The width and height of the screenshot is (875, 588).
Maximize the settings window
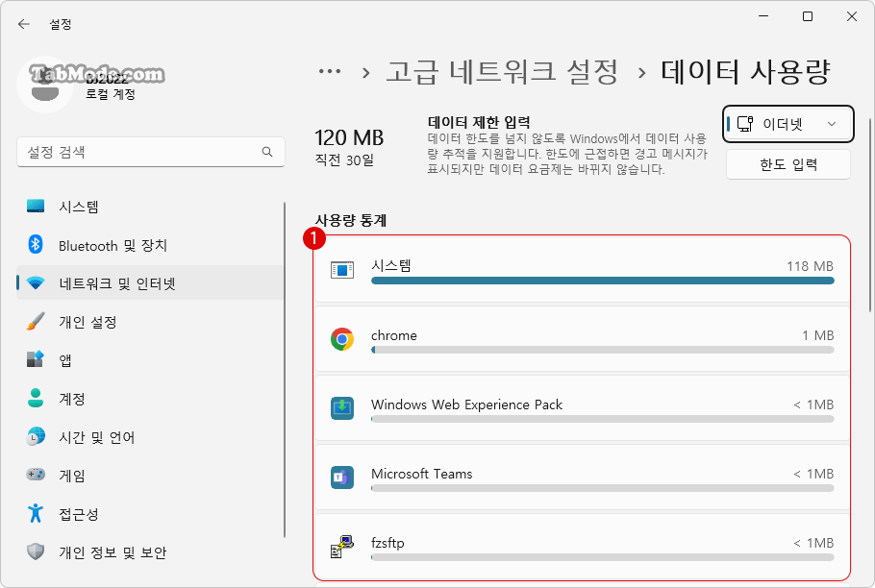808,16
